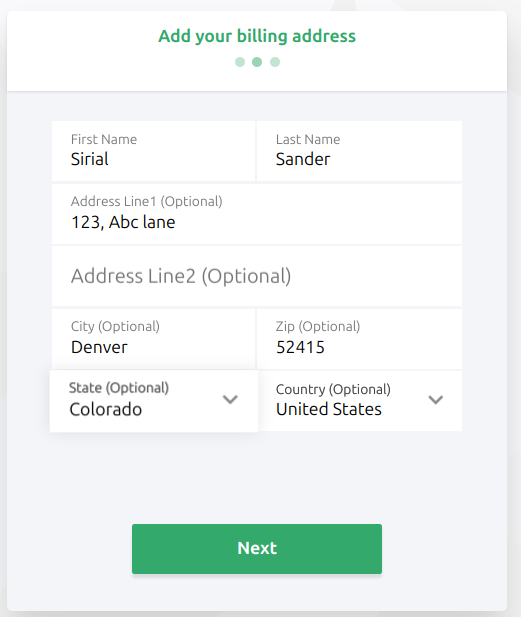521x617 pixels.
Task: Select the middle progress step dot
Action: 257,62
